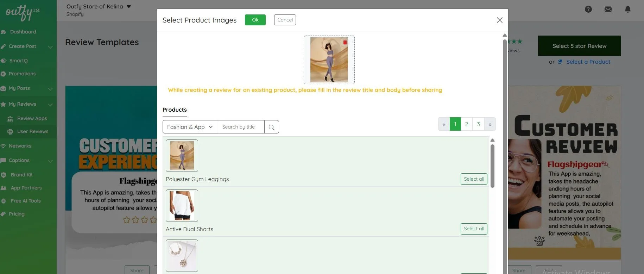Click Share under the right template

519,270
